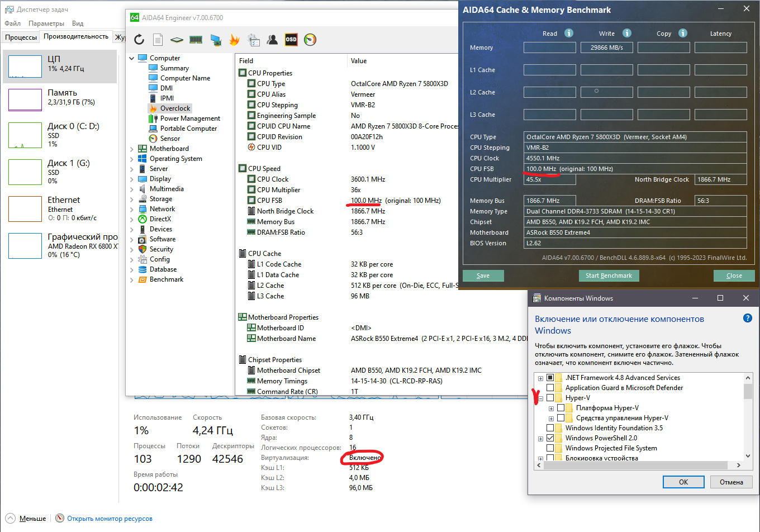Switch to the Процессы tab
Viewport: 760px width, 532px height.
pos(21,37)
